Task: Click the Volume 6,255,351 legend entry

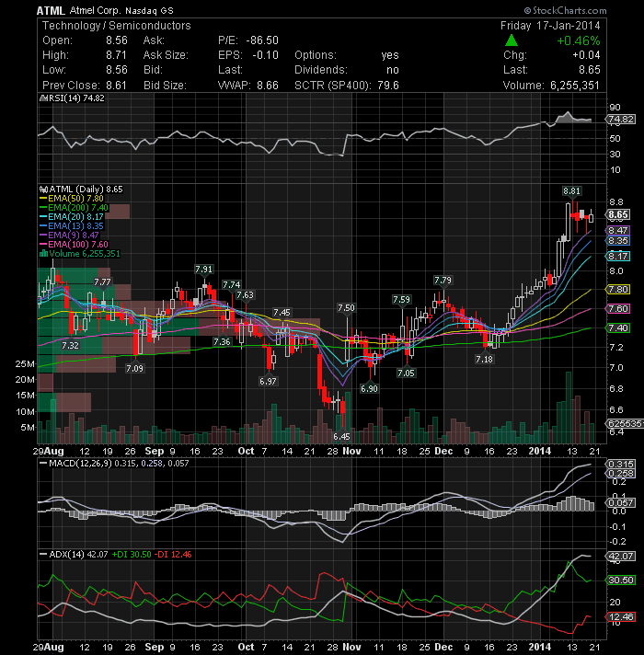Action: (79, 254)
